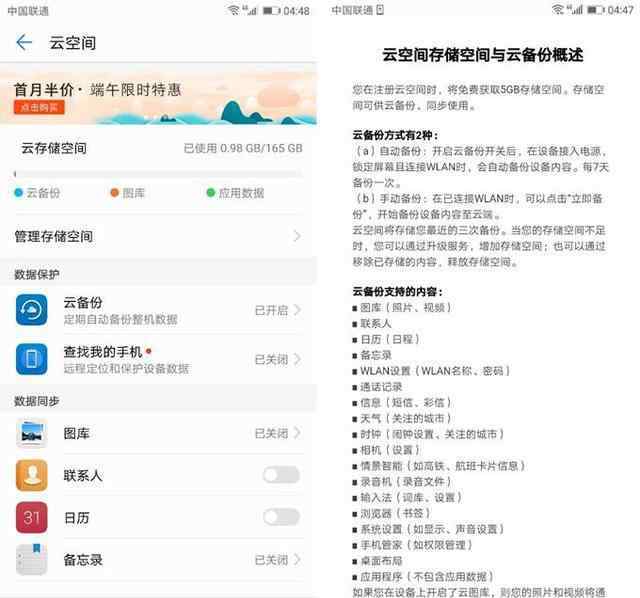Open the 图库 gallery icon

pos(31,433)
